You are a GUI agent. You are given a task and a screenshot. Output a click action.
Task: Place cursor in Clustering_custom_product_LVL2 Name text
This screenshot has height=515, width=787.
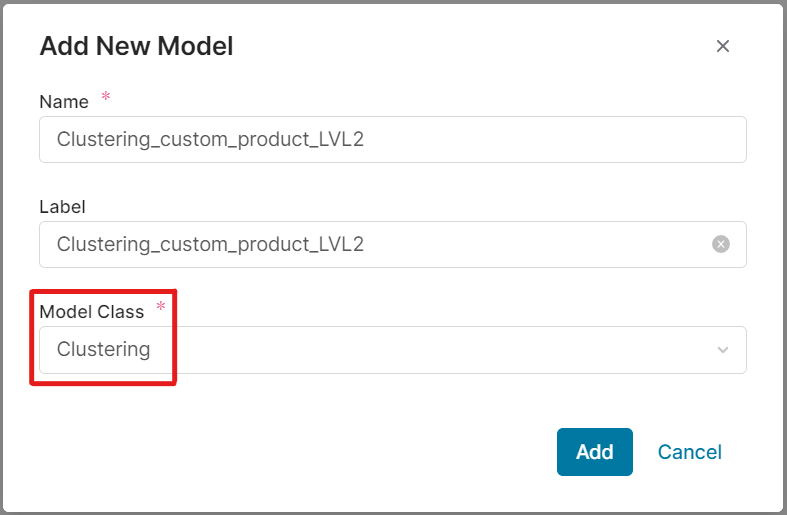(x=210, y=139)
